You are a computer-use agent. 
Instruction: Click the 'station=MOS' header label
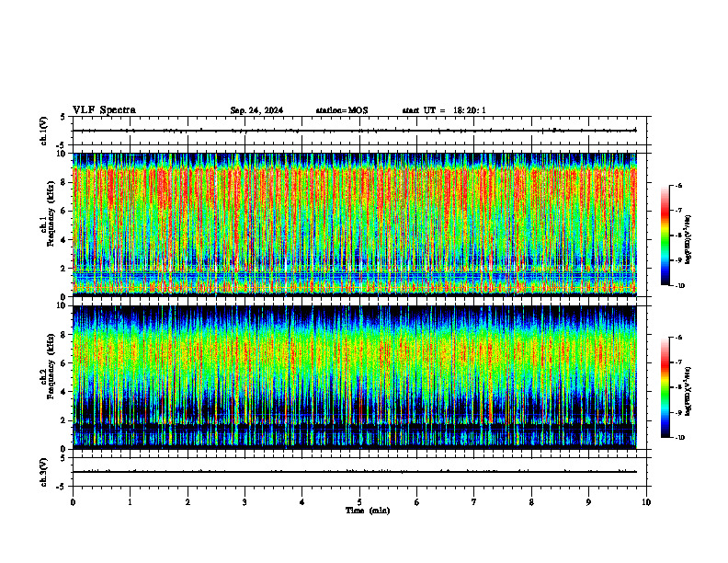tap(342, 110)
